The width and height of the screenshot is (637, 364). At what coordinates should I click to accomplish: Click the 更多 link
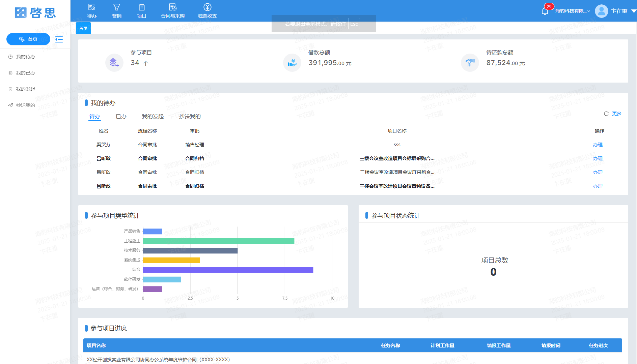click(x=616, y=114)
